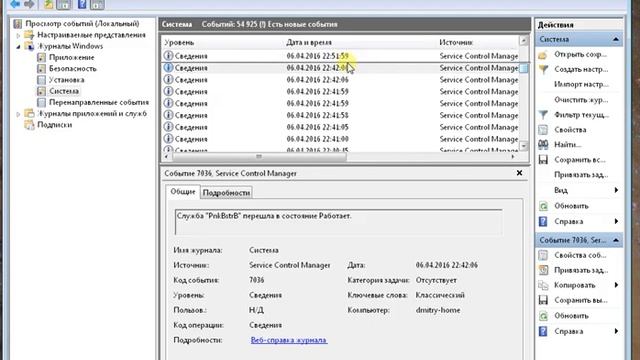This screenshot has width=640, height=360.
Task: Click event code value 7036
Action: 256,280
